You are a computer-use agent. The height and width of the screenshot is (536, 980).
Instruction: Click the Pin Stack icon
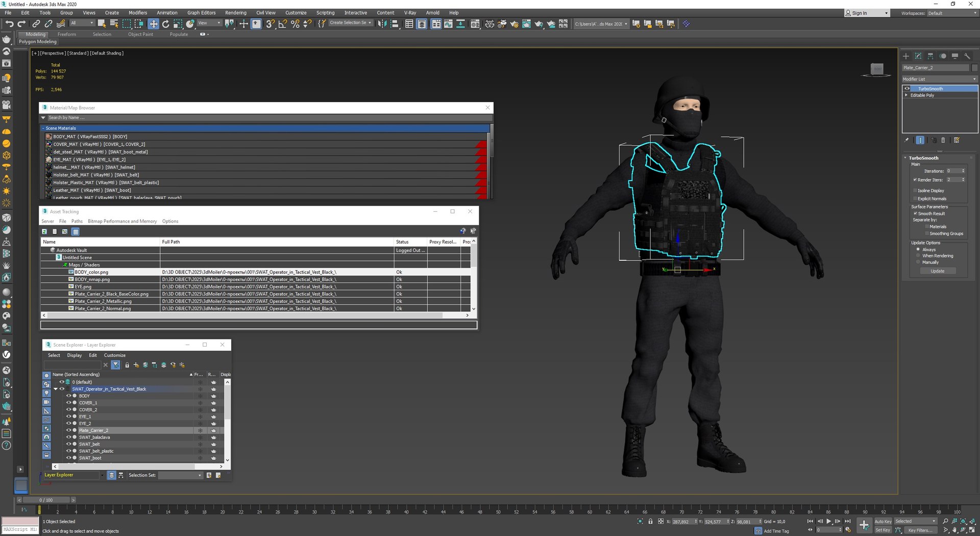click(x=906, y=140)
